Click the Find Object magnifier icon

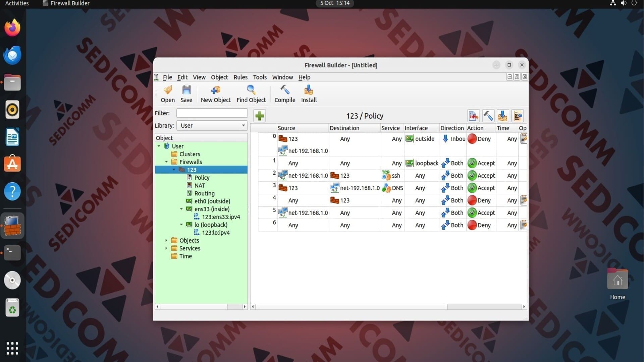coord(251,90)
